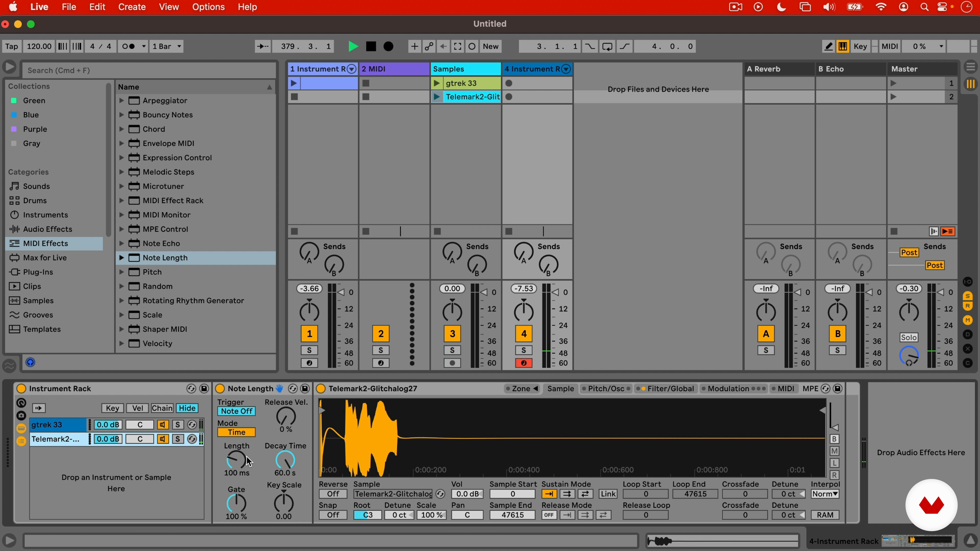The width and height of the screenshot is (980, 551).
Task: Toggle the Loop switch in the transport
Action: [x=607, y=46]
